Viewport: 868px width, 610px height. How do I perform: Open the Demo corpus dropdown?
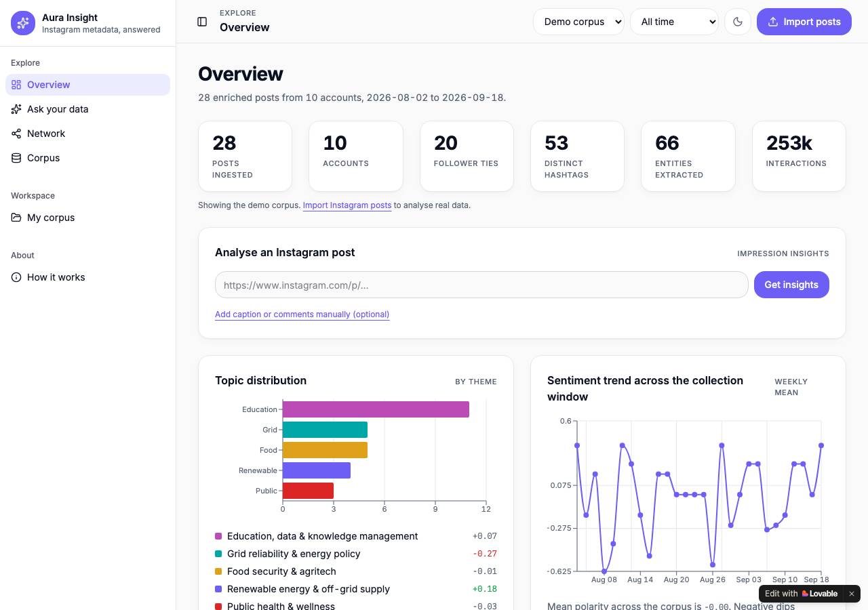pyautogui.click(x=578, y=22)
